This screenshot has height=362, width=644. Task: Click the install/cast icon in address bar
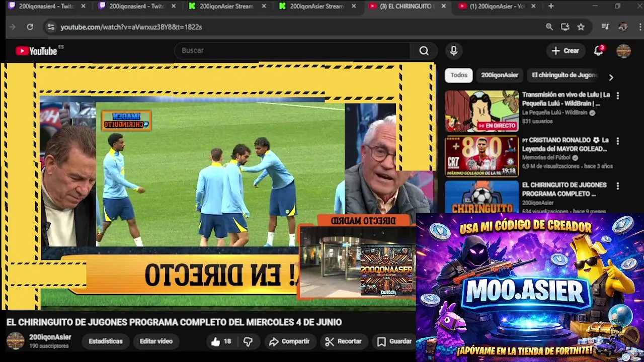pyautogui.click(x=565, y=27)
